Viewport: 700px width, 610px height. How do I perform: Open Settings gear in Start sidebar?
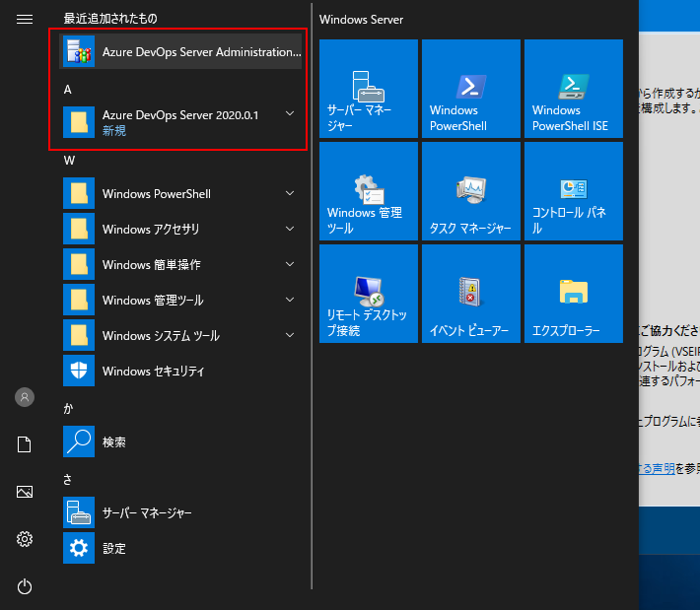point(25,539)
